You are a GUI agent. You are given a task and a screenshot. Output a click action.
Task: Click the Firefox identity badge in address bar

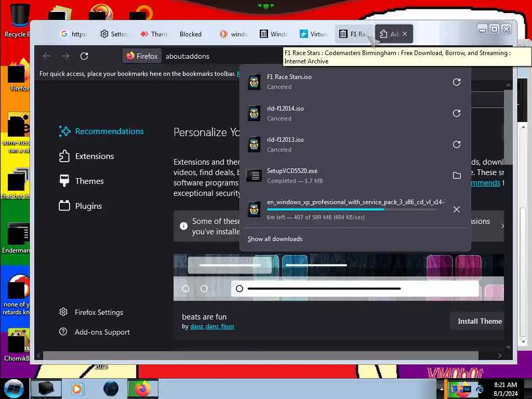coord(142,56)
